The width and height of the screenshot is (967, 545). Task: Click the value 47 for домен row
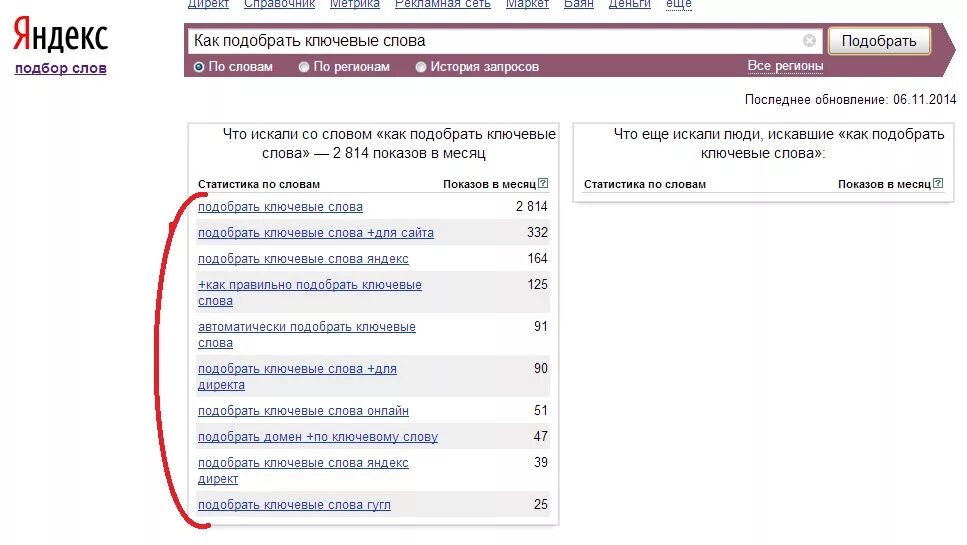(541, 436)
